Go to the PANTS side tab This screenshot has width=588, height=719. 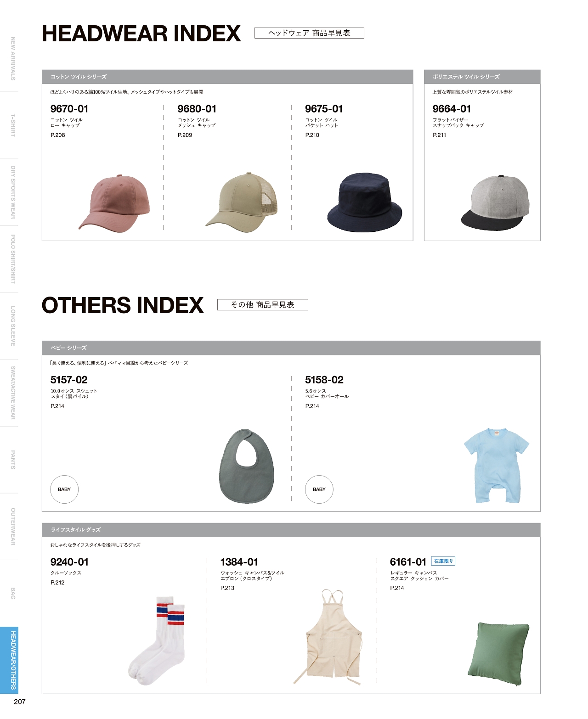13,460
